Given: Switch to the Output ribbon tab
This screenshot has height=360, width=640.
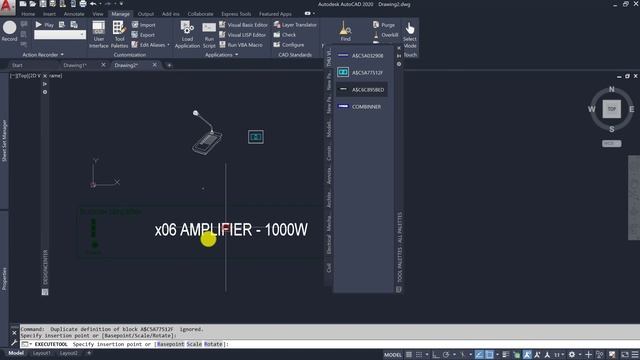Looking at the screenshot, I should [x=146, y=14].
